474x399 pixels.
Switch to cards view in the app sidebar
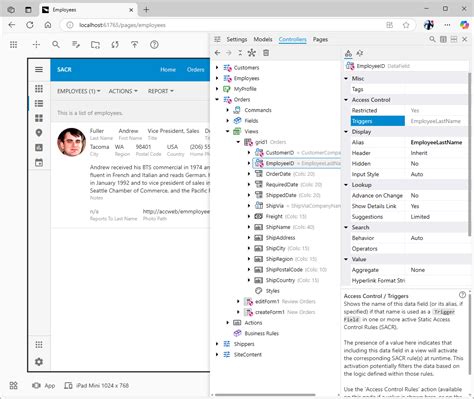pyautogui.click(x=39, y=118)
